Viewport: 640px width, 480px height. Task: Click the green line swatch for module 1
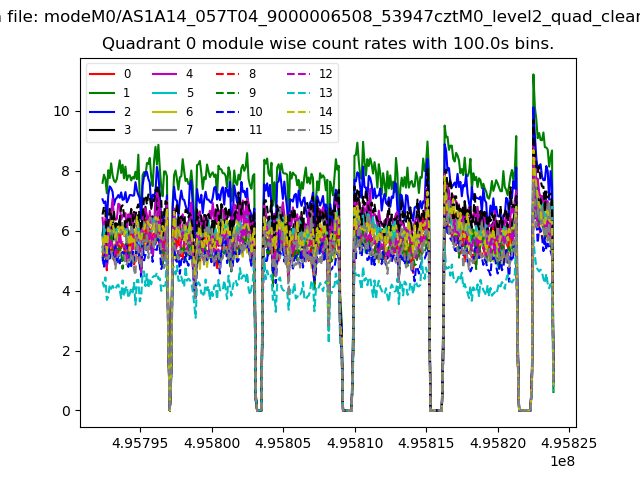coord(103,93)
